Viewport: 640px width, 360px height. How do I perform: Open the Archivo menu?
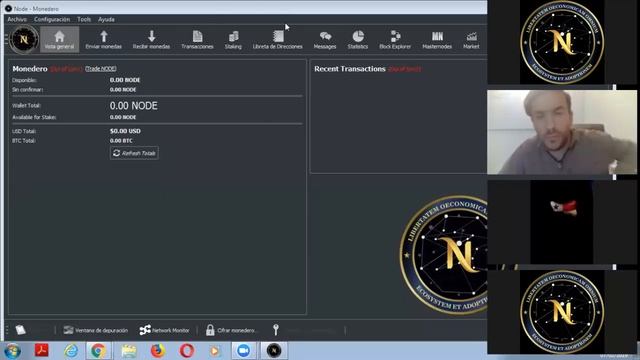tap(17, 19)
